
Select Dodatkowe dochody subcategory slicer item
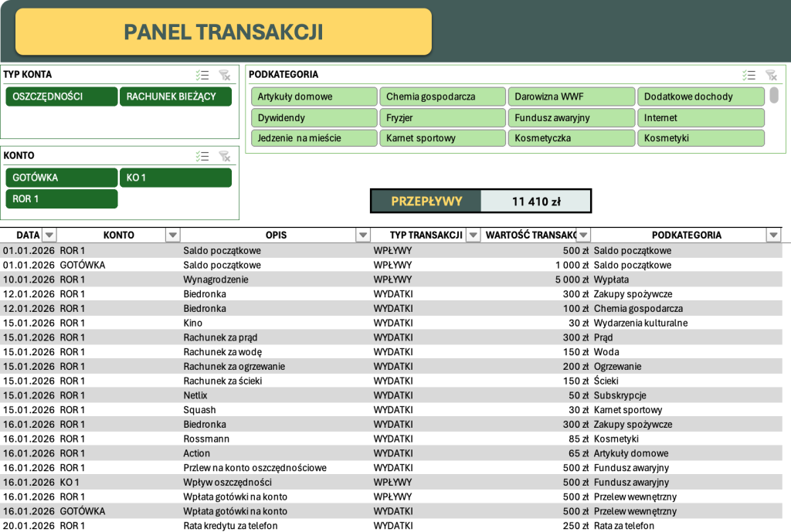701,97
